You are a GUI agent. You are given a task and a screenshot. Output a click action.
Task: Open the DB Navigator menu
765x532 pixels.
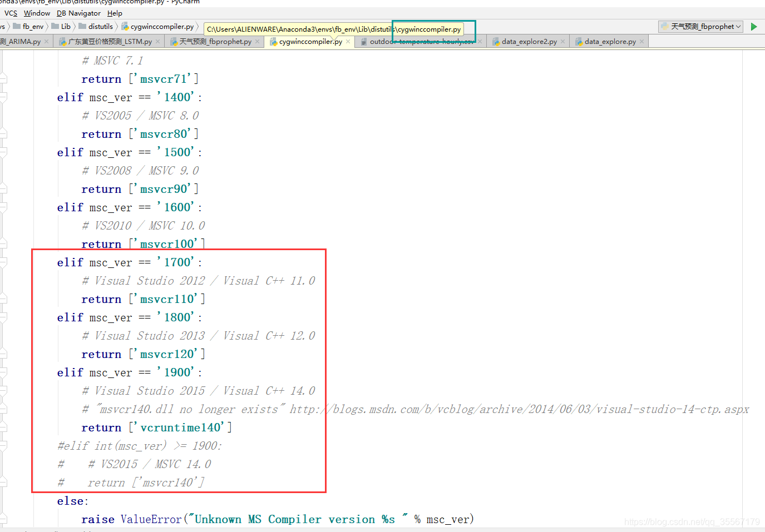78,13
